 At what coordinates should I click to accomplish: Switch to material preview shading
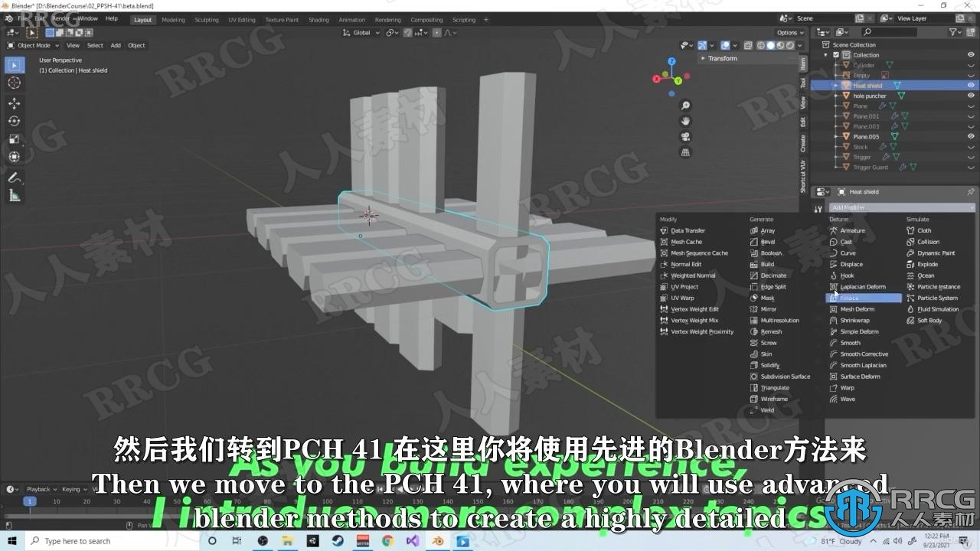click(x=780, y=45)
